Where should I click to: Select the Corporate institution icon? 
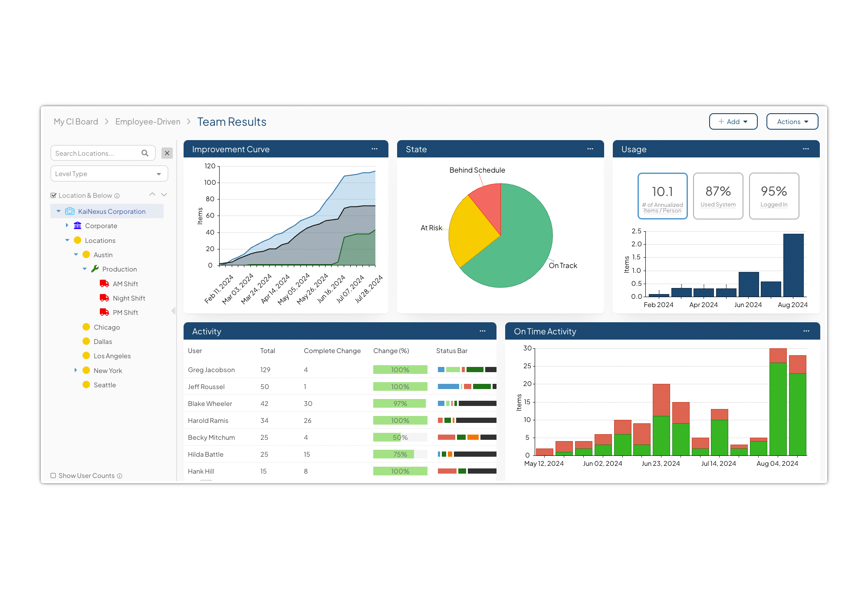pos(77,226)
